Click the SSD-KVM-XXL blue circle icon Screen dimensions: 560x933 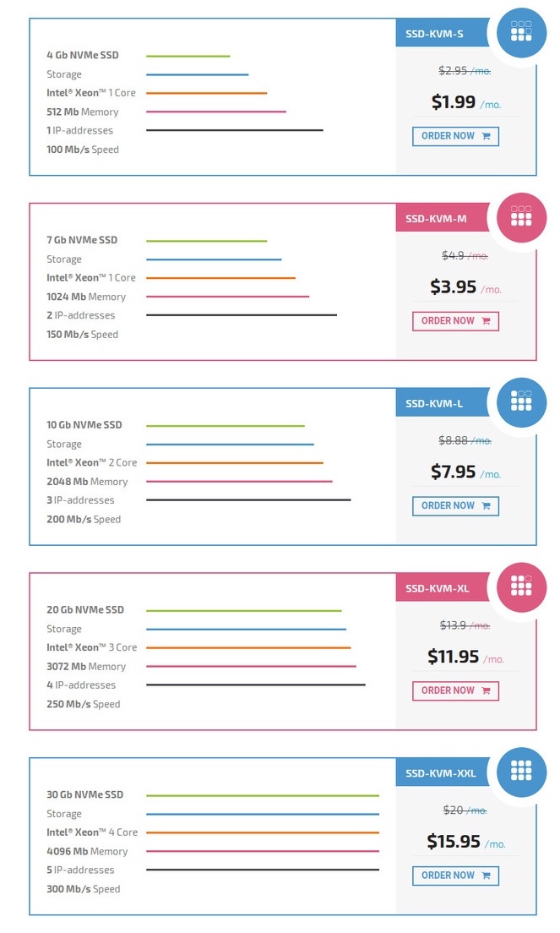[521, 772]
